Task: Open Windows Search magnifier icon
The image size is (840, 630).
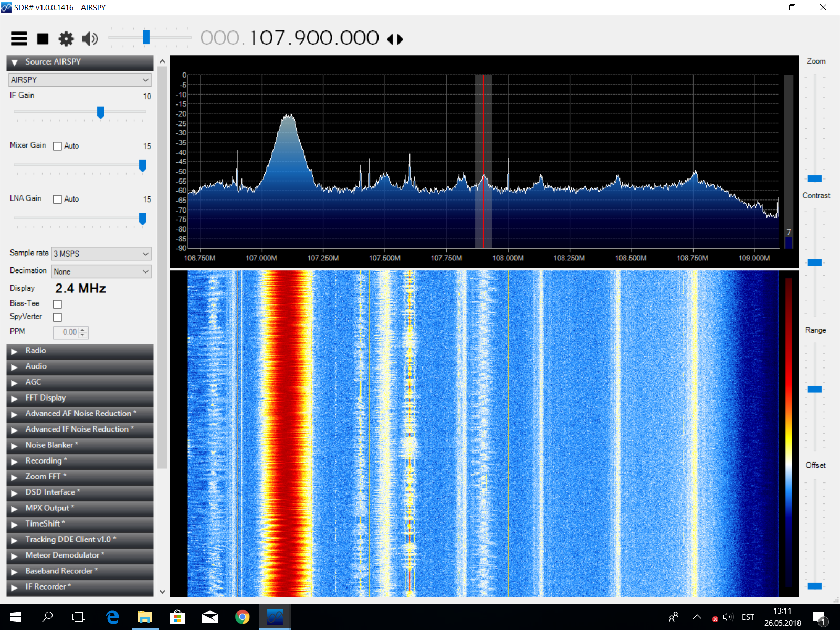Action: [47, 617]
